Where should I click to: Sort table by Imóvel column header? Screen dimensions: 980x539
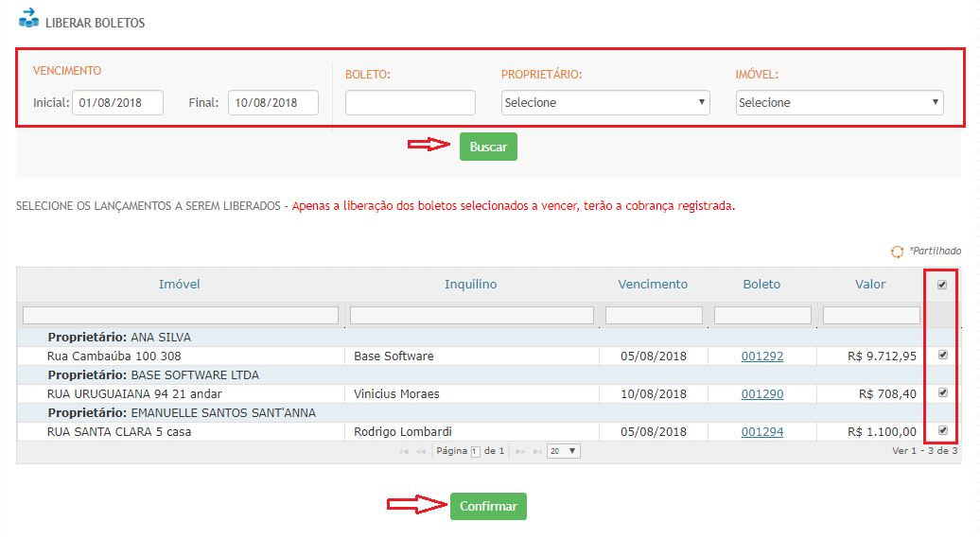point(179,285)
